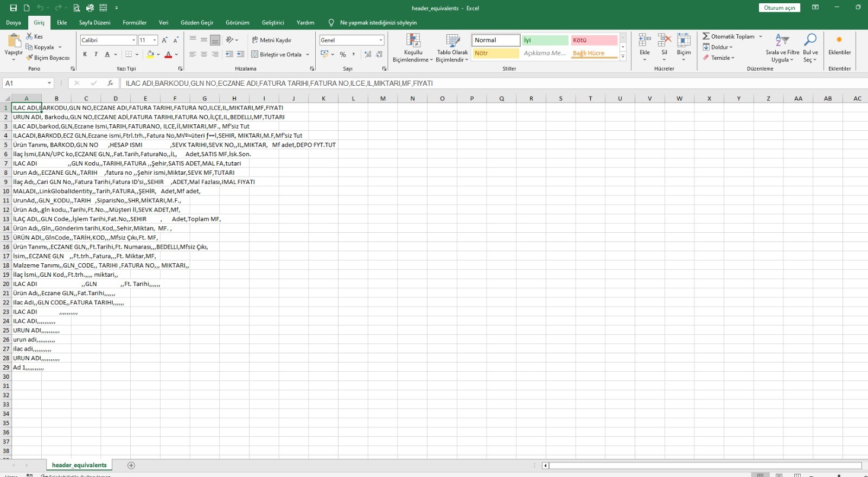Click the Save icon in the title bar
The width and height of the screenshot is (868, 477).
click(14, 8)
